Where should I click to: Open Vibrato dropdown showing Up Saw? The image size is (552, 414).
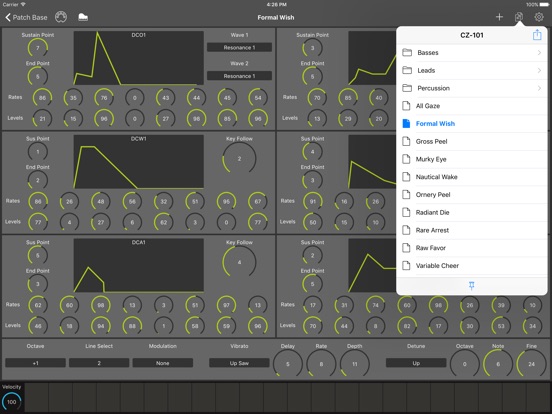(239, 363)
